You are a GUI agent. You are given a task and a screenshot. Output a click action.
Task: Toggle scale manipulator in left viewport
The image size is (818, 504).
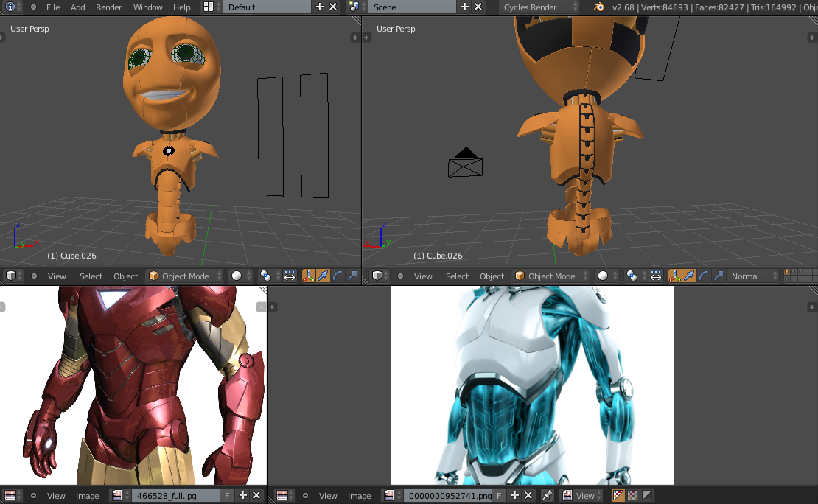(x=352, y=276)
